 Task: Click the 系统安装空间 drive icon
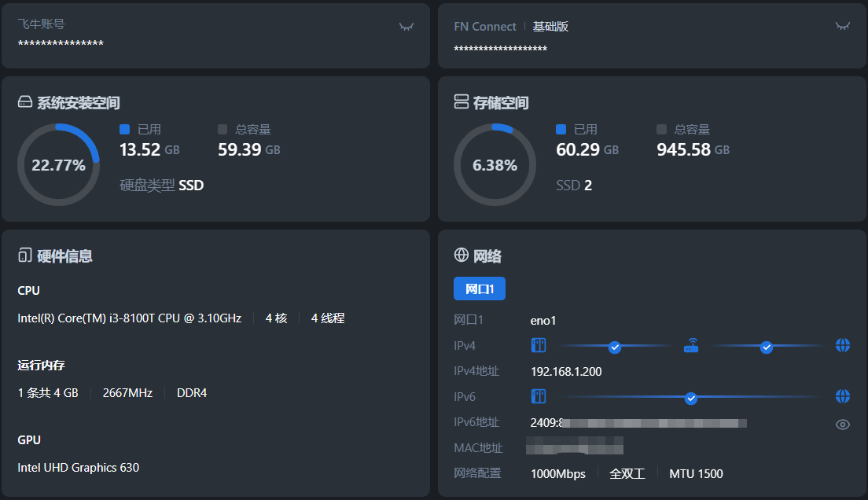[24, 103]
